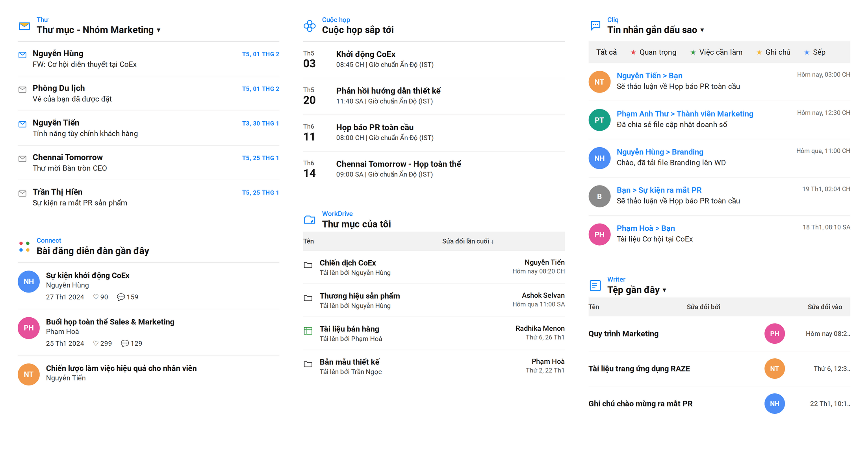868x450 pixels.
Task: Select the Quan trọng starred filter tab
Action: pos(653,52)
